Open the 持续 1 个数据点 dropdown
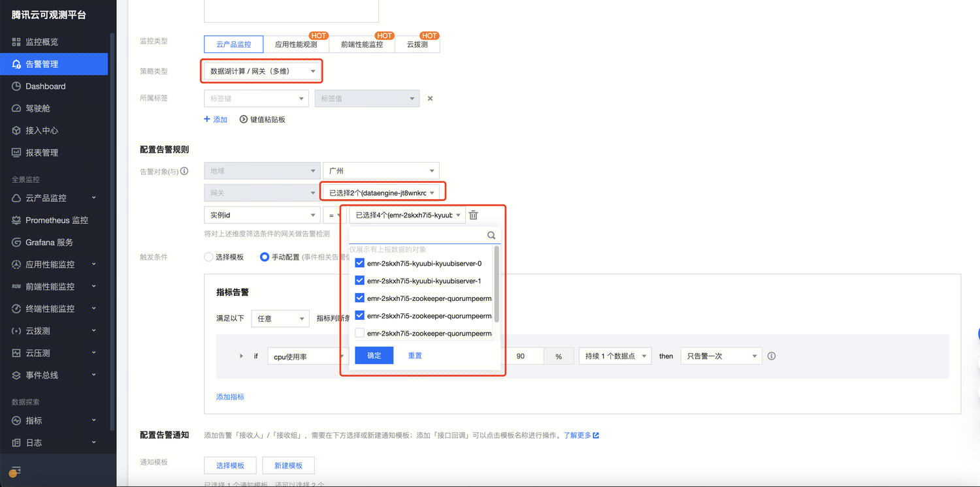 point(615,356)
